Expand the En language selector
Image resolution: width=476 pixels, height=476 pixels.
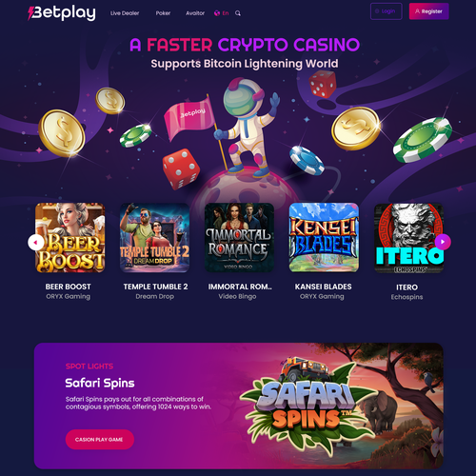tap(226, 13)
